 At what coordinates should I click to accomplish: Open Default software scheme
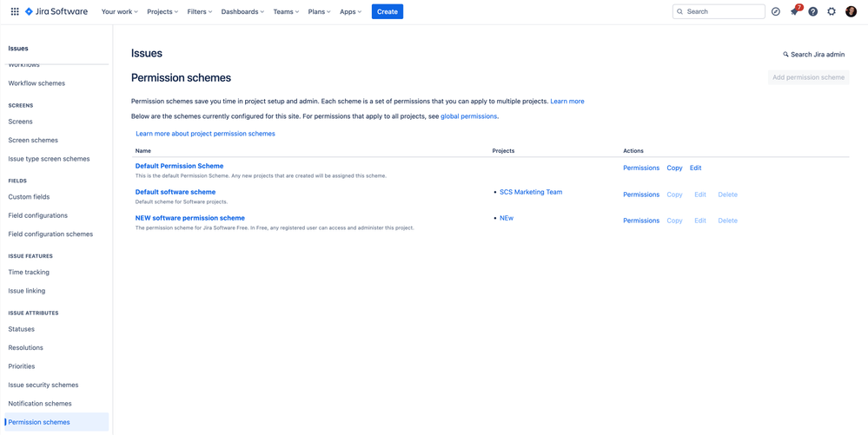click(x=176, y=192)
